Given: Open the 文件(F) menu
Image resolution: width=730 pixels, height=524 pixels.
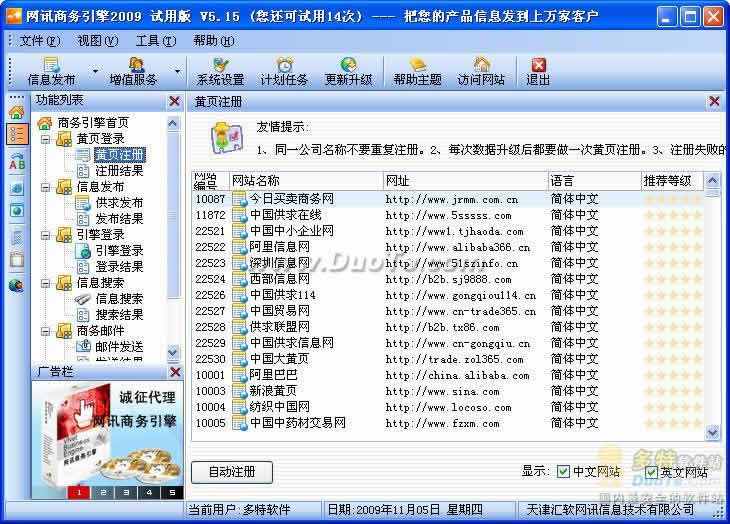Looking at the screenshot, I should click(40, 41).
